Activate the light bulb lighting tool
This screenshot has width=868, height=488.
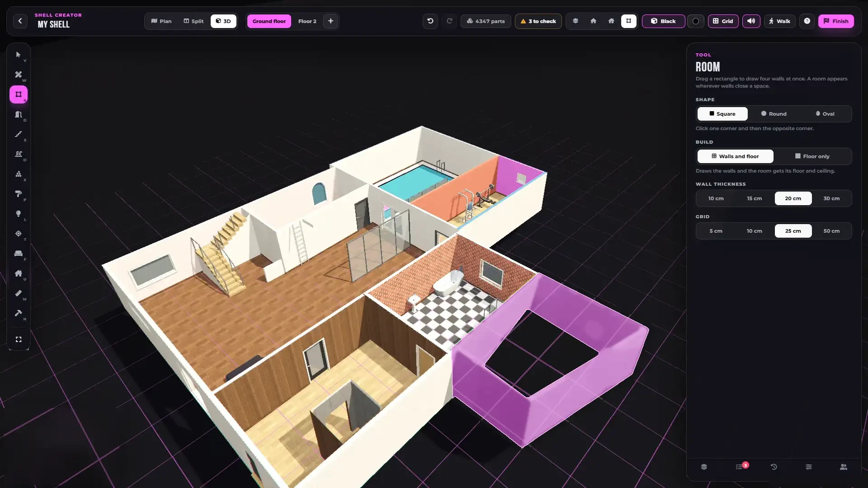(x=19, y=214)
